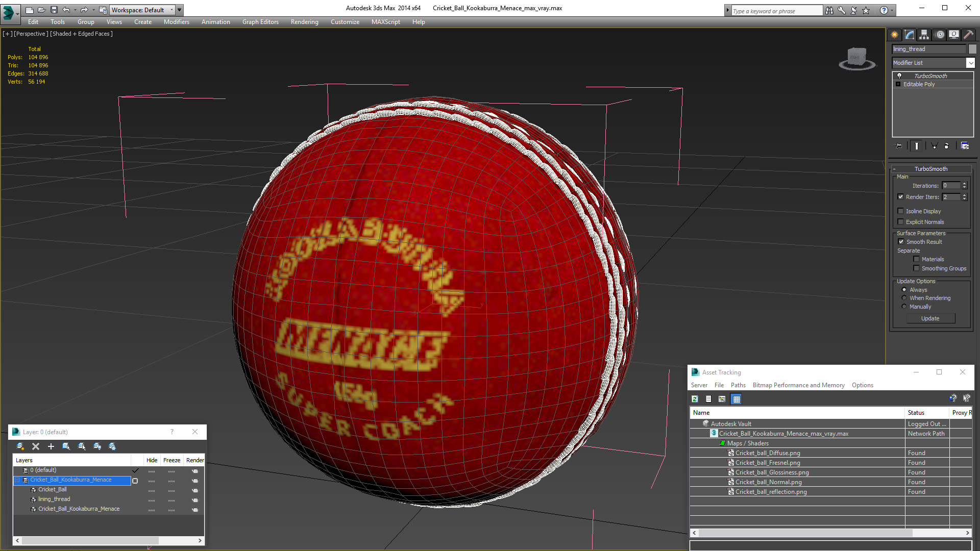Open the Hierarchy command panel tab
Viewport: 980px width, 551px height.
pos(924,35)
